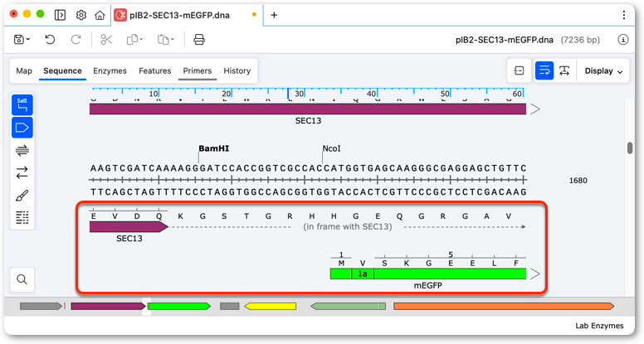Open the History tab
The image size is (644, 344).
[x=237, y=71]
